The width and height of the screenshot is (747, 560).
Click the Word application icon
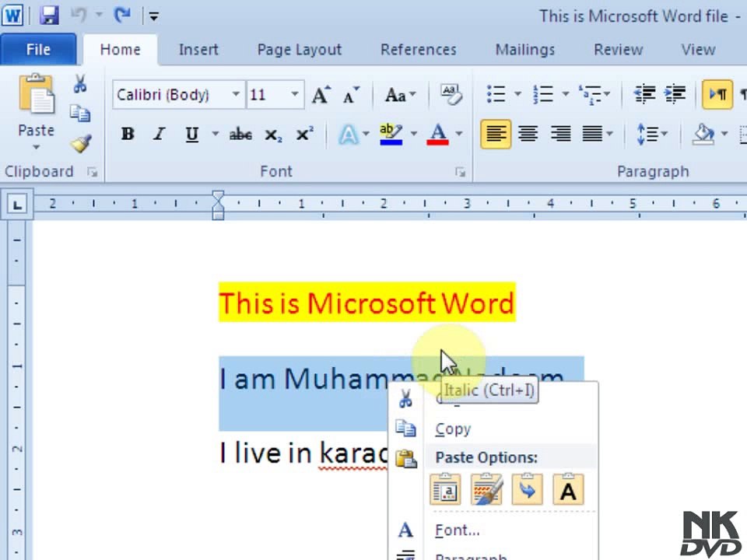[12, 16]
